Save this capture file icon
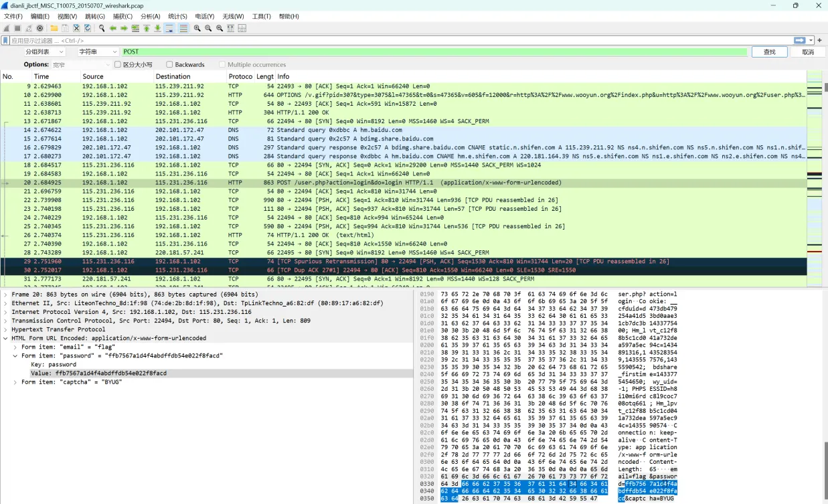Screen dimensions: 828x504 tap(66, 28)
